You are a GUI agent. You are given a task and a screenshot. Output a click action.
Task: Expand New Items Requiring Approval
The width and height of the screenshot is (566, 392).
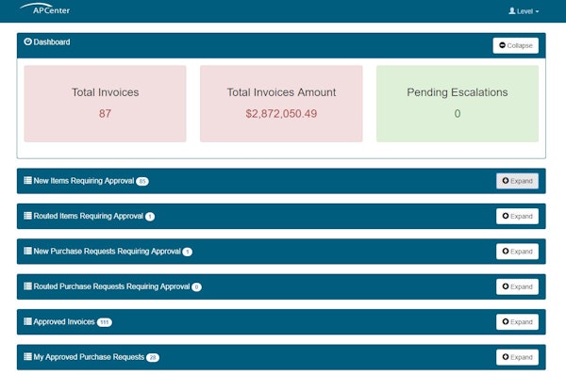click(x=517, y=181)
